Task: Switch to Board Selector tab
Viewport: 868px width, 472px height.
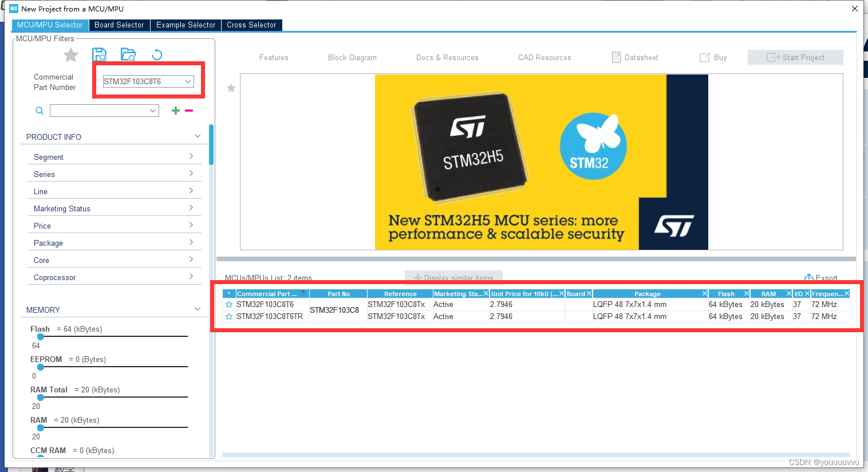Action: tap(119, 25)
